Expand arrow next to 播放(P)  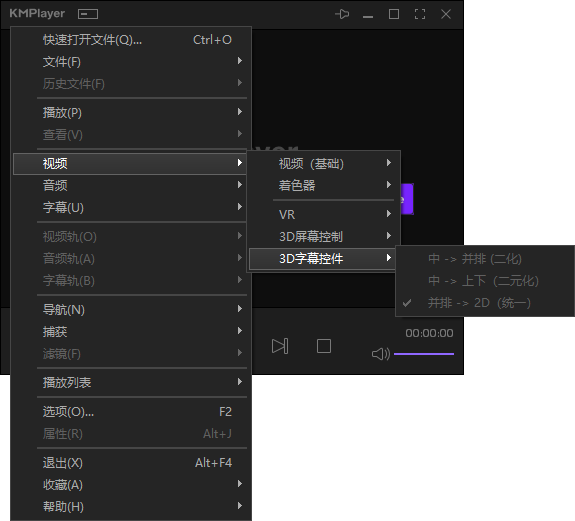(x=240, y=111)
